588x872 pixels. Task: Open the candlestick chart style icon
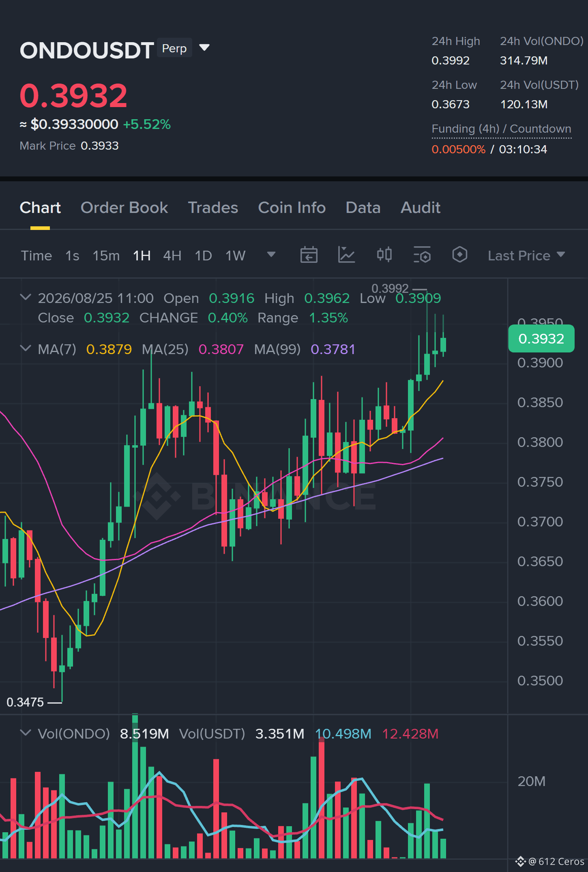click(x=384, y=255)
